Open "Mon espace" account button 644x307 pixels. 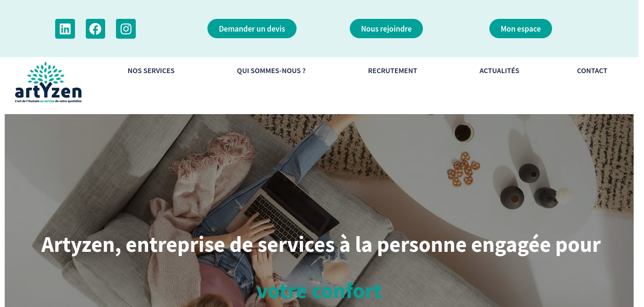[x=520, y=29]
